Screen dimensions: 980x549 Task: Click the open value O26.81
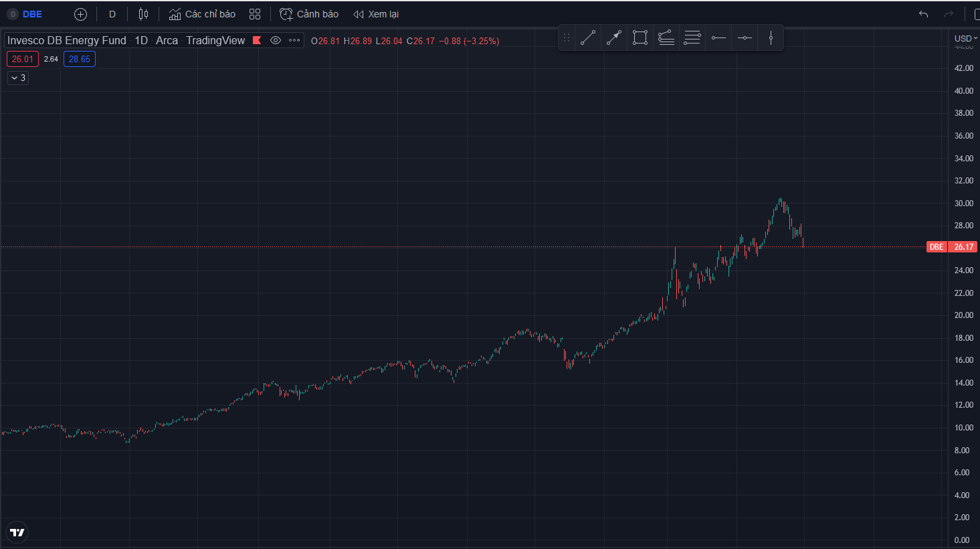[325, 41]
